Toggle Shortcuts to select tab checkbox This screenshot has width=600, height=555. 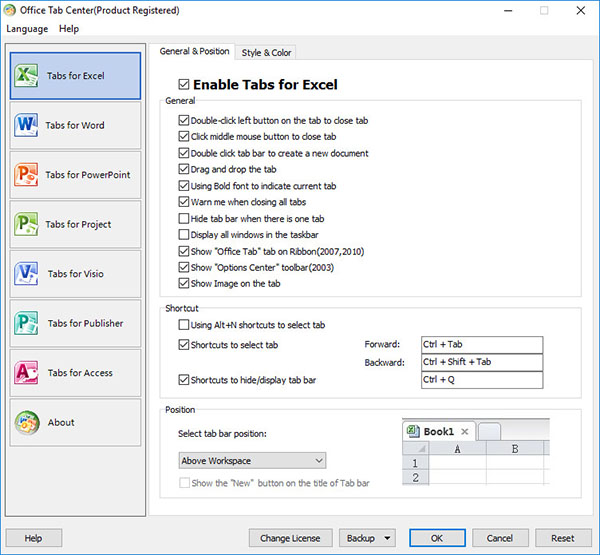(184, 344)
